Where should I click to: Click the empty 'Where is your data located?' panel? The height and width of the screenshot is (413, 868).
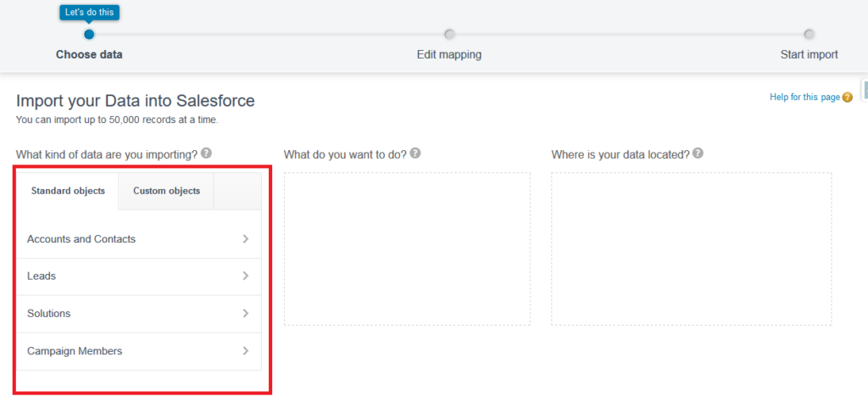(x=692, y=248)
